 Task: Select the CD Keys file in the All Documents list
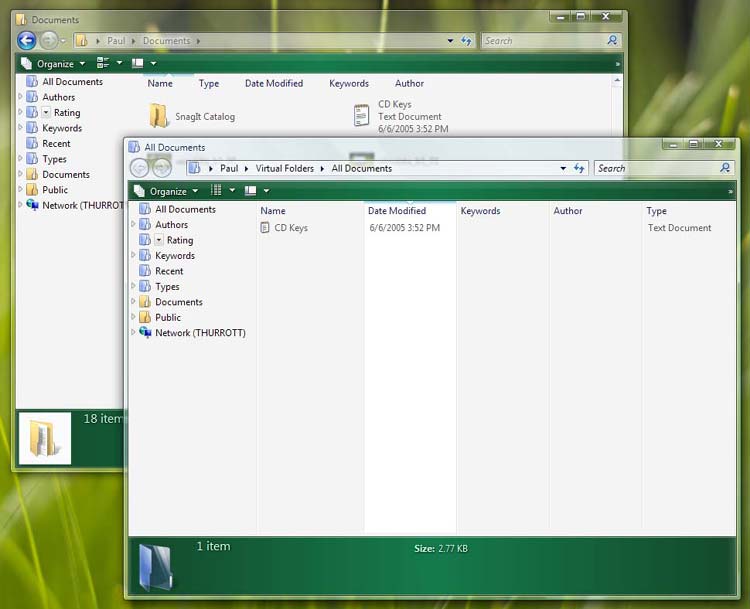291,228
